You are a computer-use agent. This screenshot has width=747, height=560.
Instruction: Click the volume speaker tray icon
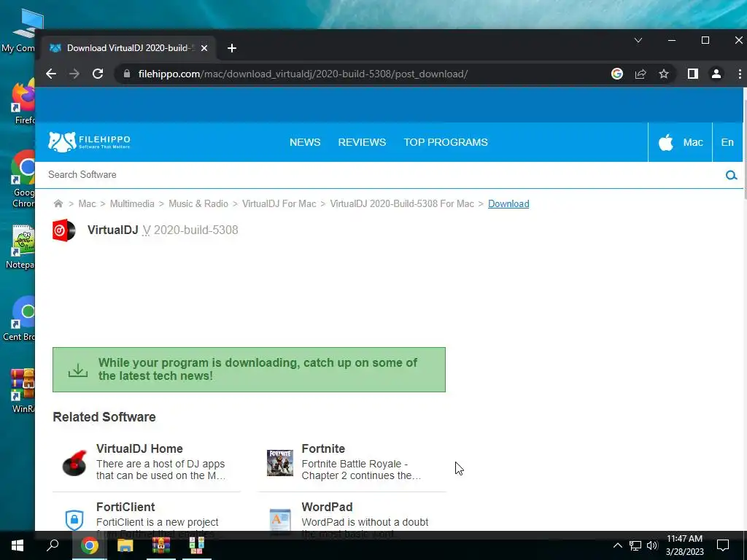(x=652, y=545)
